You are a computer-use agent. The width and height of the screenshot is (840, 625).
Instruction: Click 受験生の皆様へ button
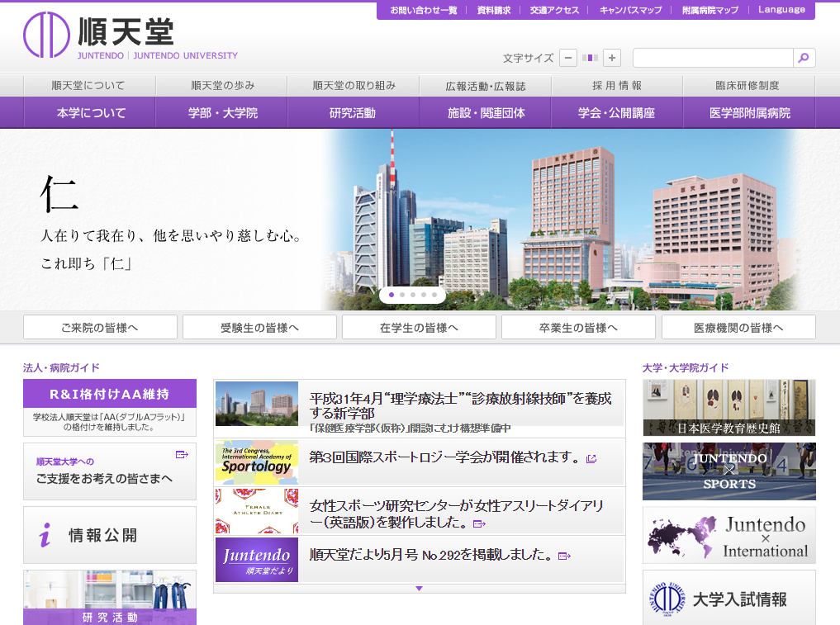[260, 327]
